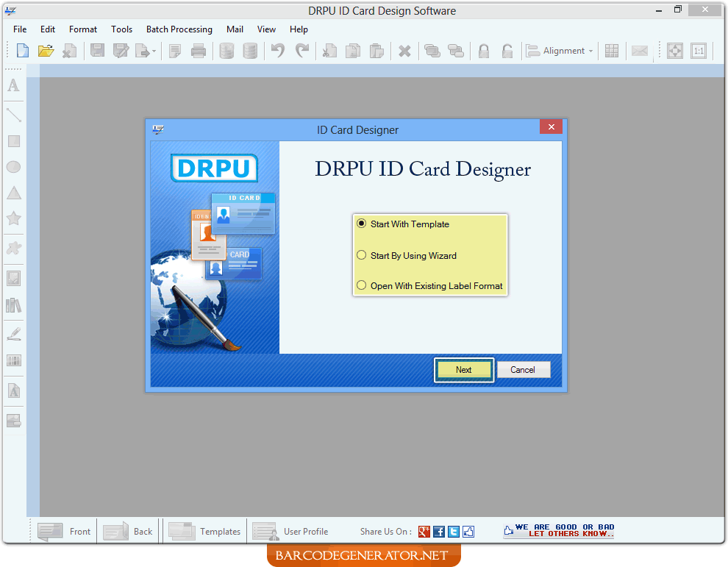Viewport: 728px width, 567px height.
Task: Select the Ellipse shape tool
Action: [13, 167]
